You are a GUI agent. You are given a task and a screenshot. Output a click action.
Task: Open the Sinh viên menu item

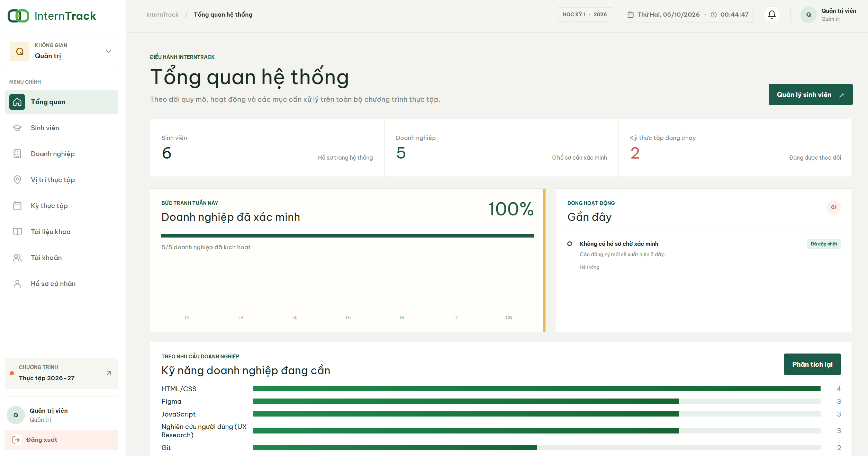(61, 128)
